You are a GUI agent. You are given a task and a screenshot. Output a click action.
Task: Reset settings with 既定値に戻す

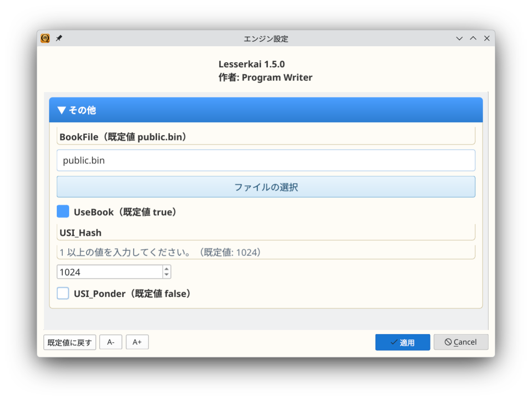70,342
